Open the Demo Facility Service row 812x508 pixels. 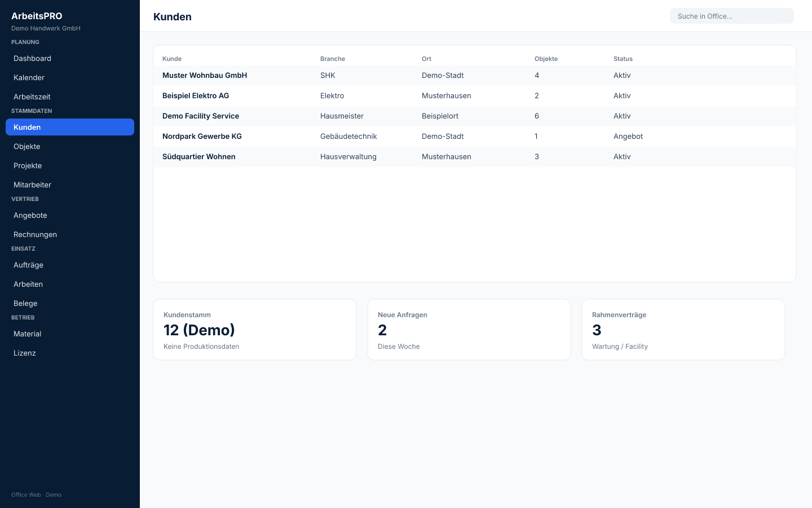pyautogui.click(x=475, y=116)
